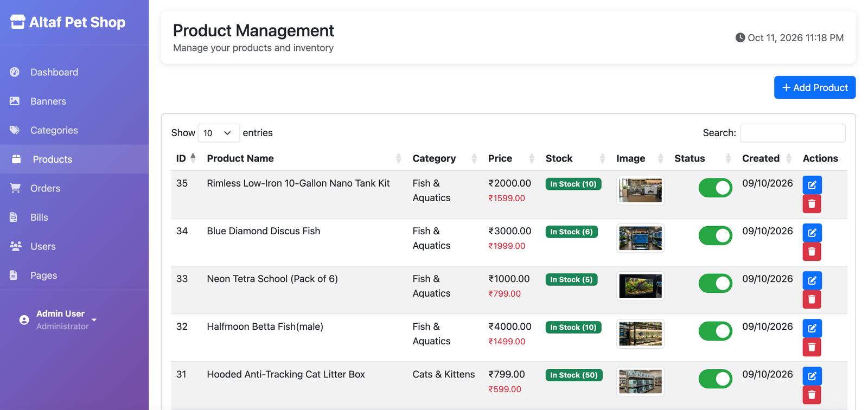Edit the Neon Tetra School product
Viewport: 868px width, 410px height.
pyautogui.click(x=812, y=280)
